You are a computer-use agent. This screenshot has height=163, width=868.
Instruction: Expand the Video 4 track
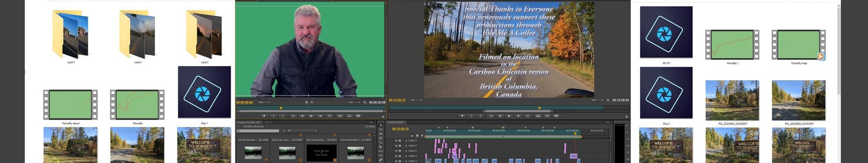pyautogui.click(x=406, y=156)
